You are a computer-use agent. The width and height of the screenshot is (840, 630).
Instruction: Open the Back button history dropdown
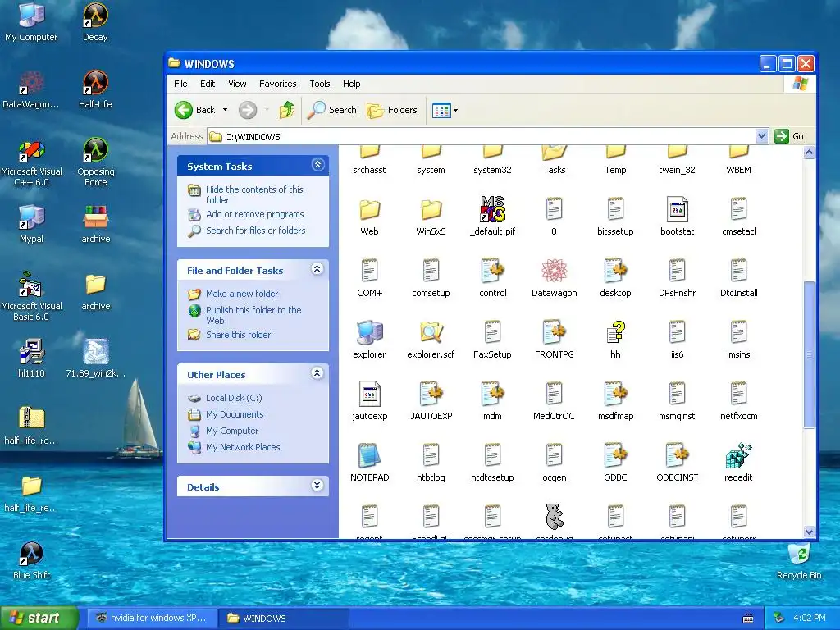[225, 110]
